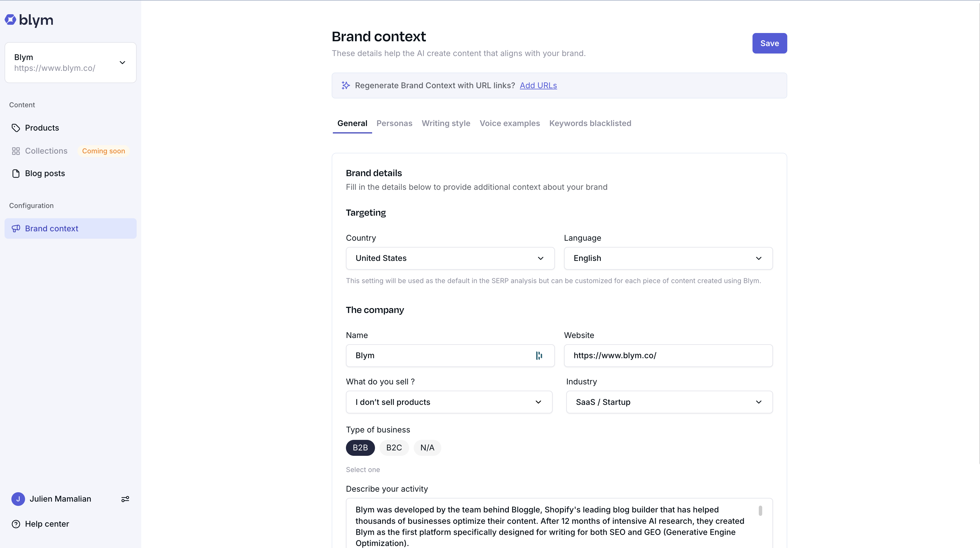Image resolution: width=980 pixels, height=548 pixels.
Task: Select B2B as type of business
Action: [360, 448]
